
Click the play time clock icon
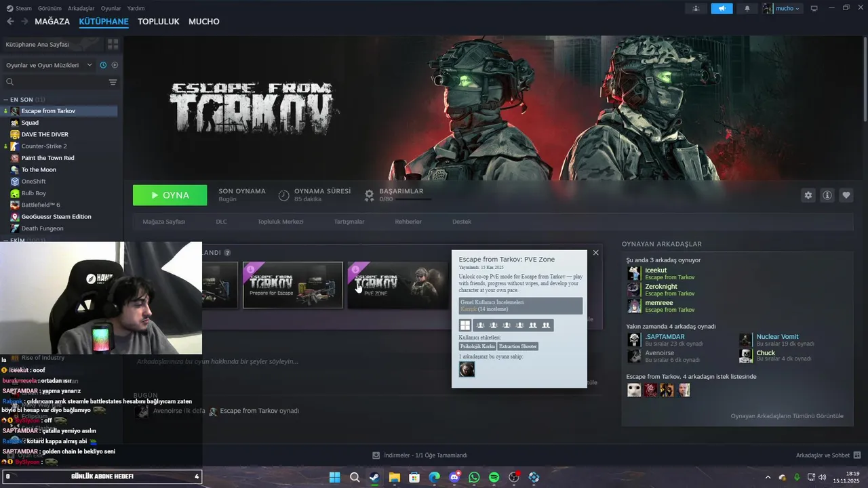[x=284, y=195]
